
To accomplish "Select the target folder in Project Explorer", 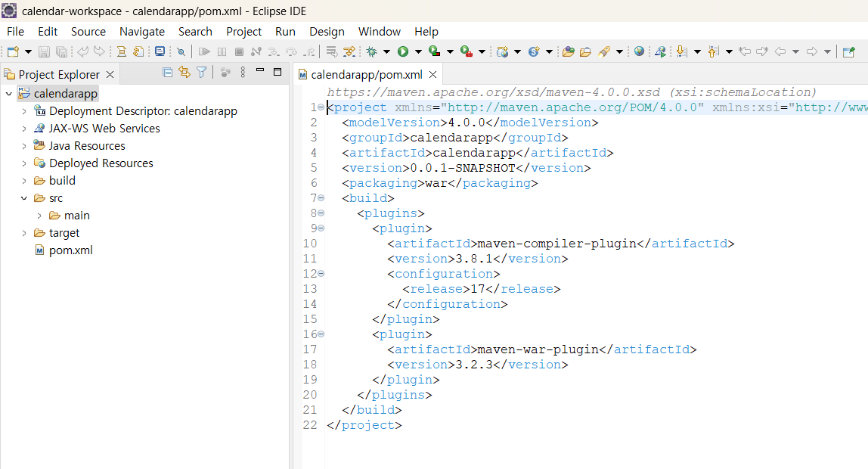I will click(x=64, y=232).
